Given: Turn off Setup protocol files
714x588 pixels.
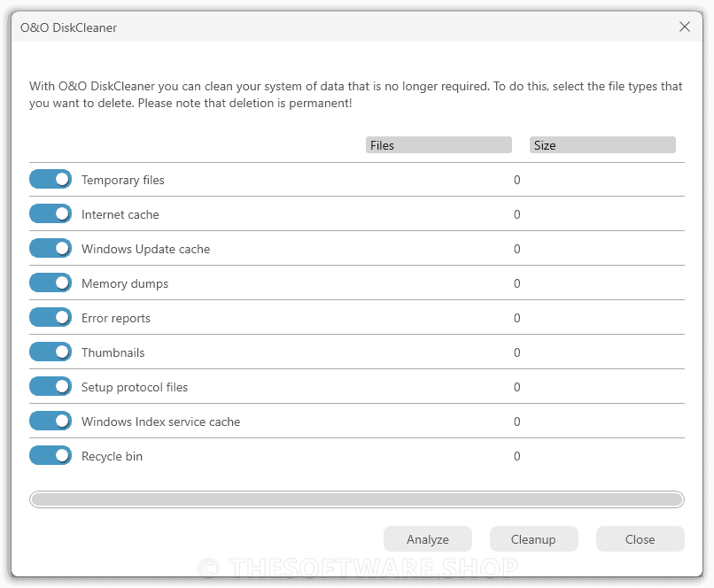Looking at the screenshot, I should click(50, 387).
